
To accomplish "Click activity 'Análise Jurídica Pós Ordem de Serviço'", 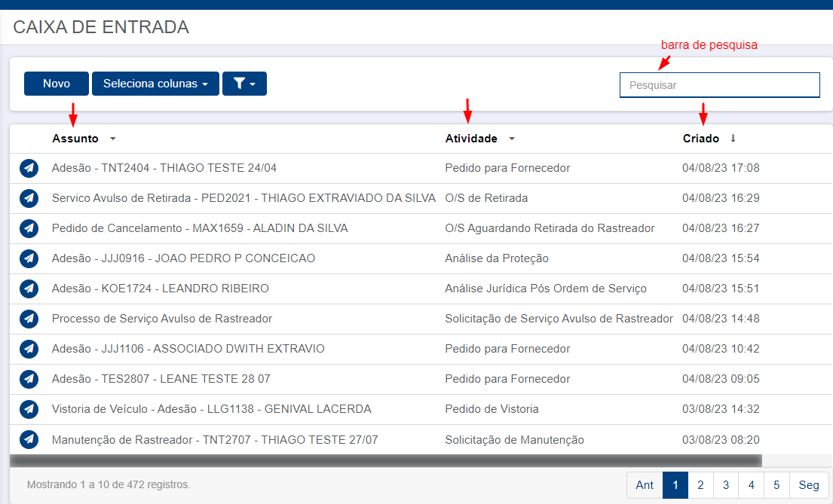I will coord(546,289).
